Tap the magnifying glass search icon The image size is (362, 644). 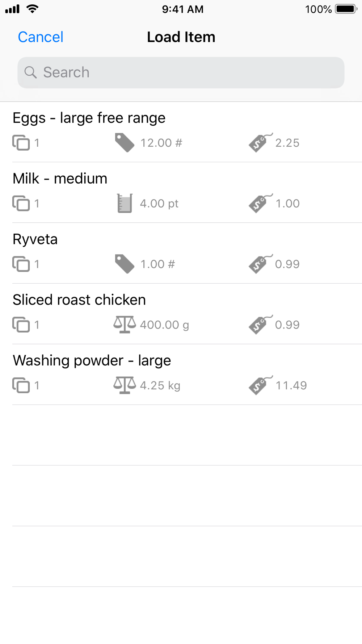click(30, 72)
